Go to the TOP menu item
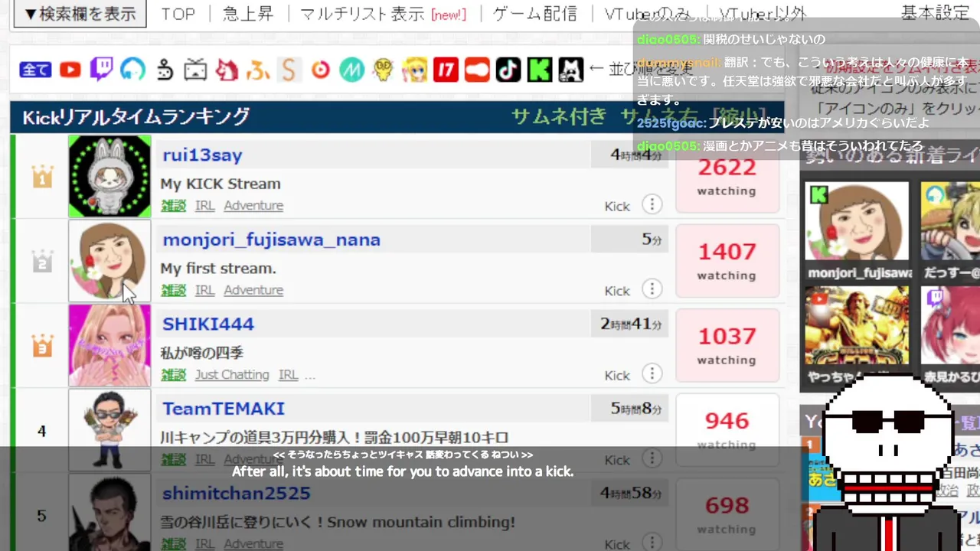The width and height of the screenshot is (980, 551). [x=178, y=14]
